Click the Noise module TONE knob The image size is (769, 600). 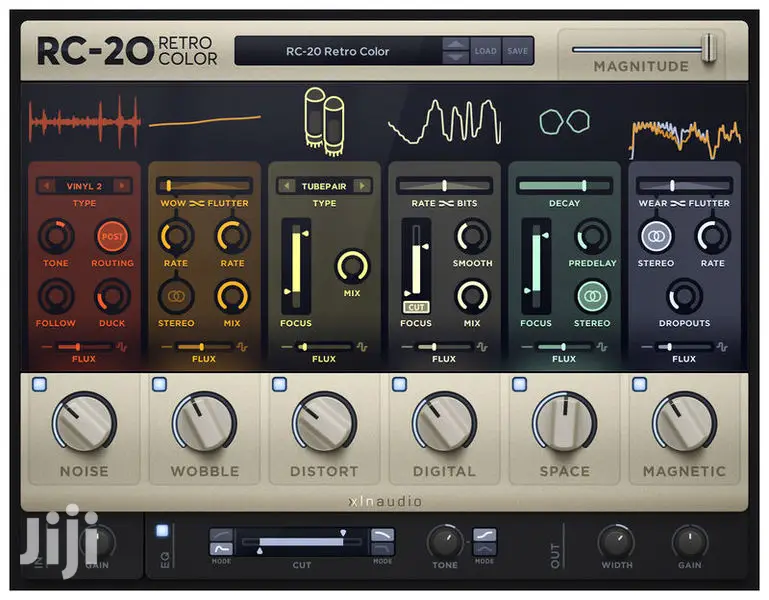(56, 236)
